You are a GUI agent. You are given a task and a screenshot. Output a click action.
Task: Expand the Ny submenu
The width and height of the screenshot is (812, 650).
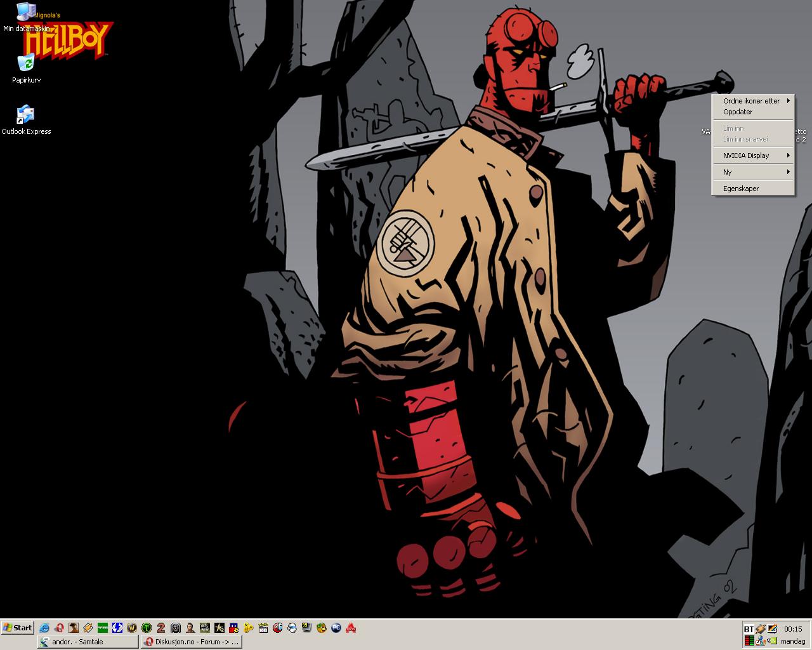(753, 172)
